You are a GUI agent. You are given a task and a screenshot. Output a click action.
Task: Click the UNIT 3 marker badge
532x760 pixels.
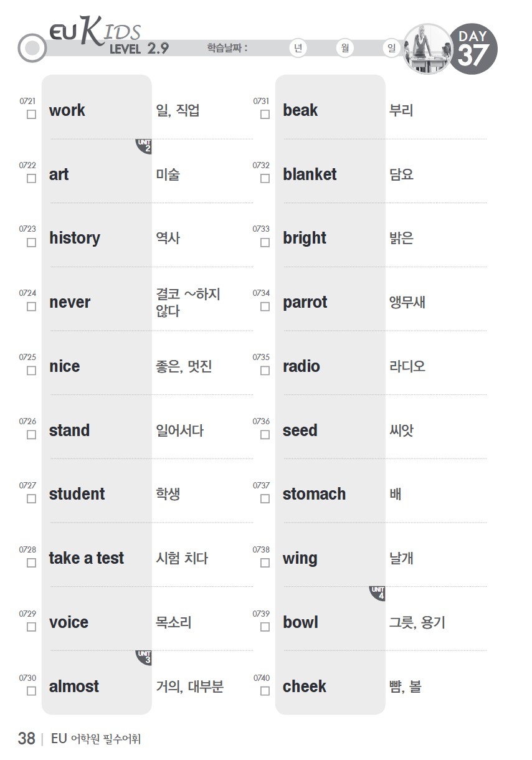[x=145, y=658]
